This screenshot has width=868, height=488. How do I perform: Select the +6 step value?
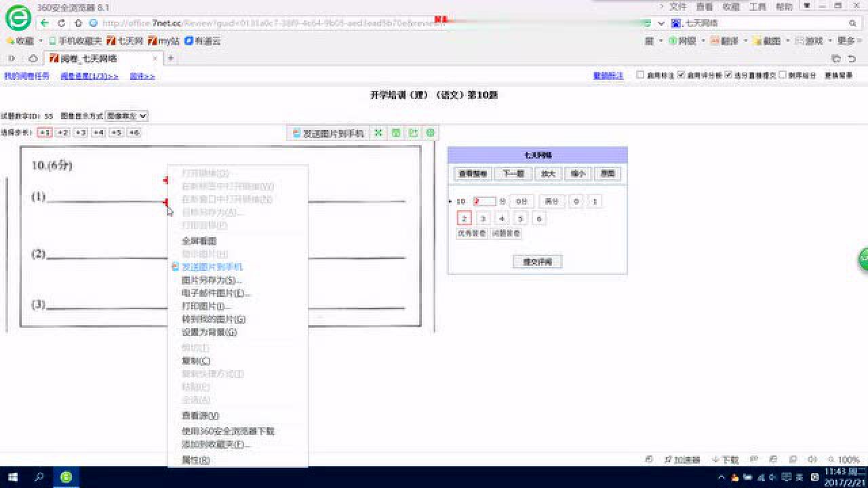(134, 133)
